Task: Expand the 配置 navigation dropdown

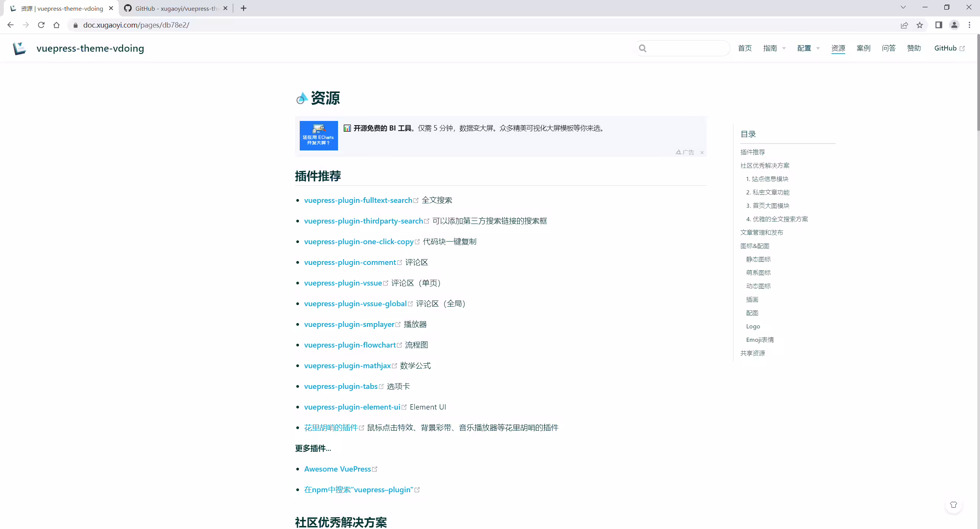Action: [x=808, y=48]
